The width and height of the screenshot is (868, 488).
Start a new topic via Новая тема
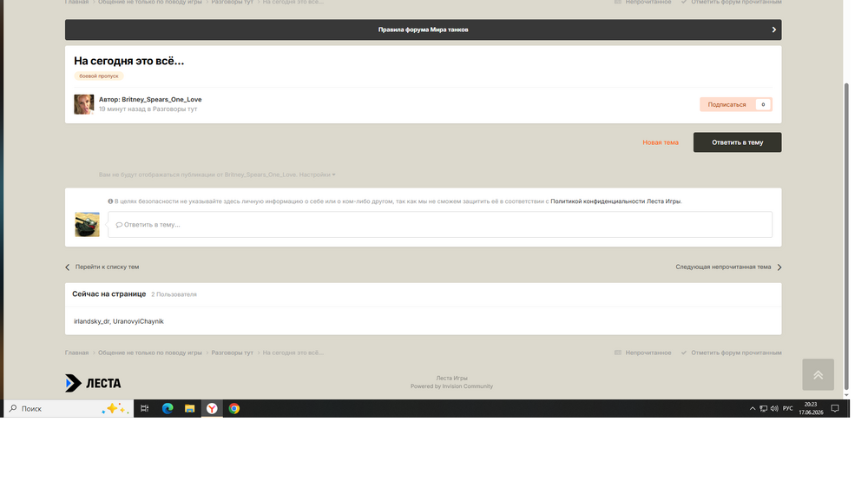pyautogui.click(x=661, y=142)
